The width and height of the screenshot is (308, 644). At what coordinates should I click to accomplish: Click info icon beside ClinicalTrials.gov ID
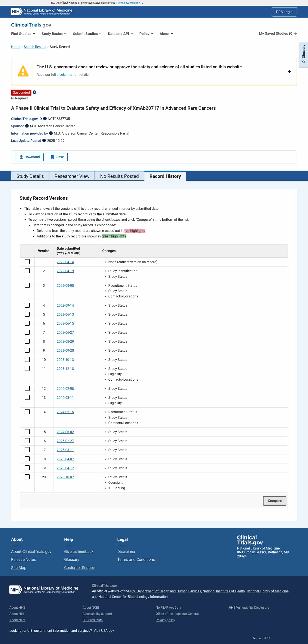(45, 119)
